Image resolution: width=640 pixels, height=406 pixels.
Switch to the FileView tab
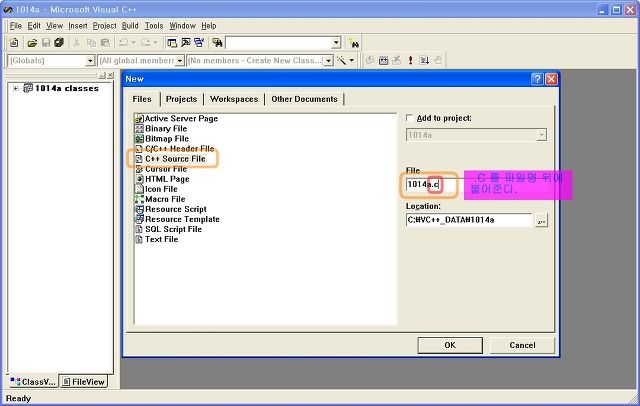(84, 382)
